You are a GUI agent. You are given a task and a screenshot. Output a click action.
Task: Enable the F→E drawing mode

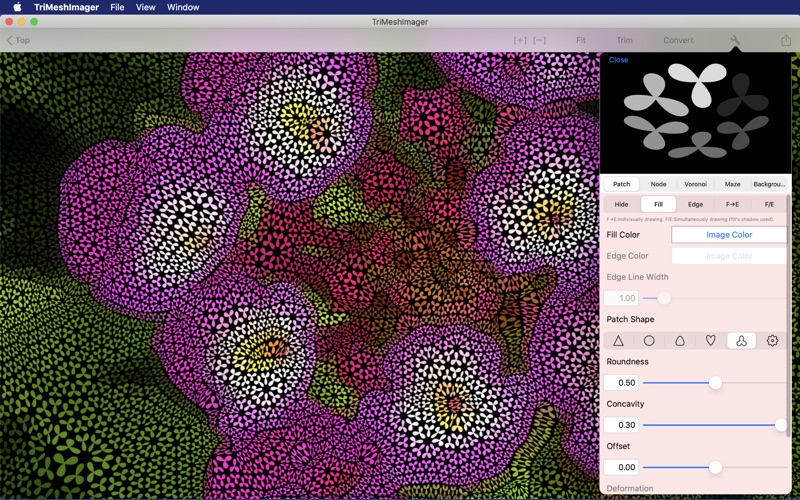tap(732, 204)
